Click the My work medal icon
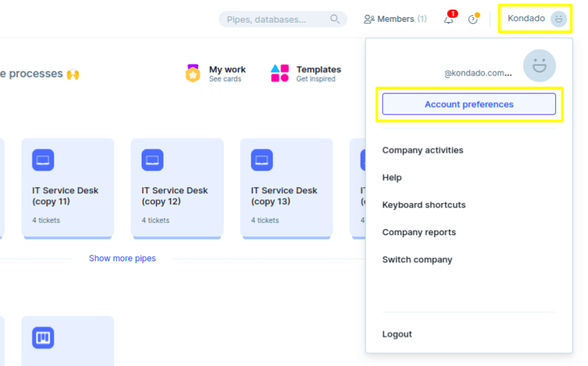Image resolution: width=588 pixels, height=366 pixels. 193,73
